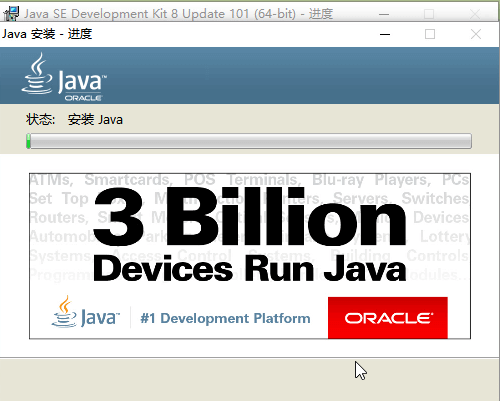The width and height of the screenshot is (500, 401).
Task: Click the installation progress bar track
Action: tap(249, 141)
